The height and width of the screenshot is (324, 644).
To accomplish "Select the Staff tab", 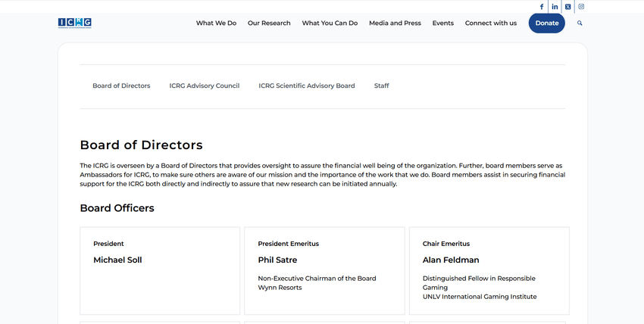I will click(x=381, y=86).
